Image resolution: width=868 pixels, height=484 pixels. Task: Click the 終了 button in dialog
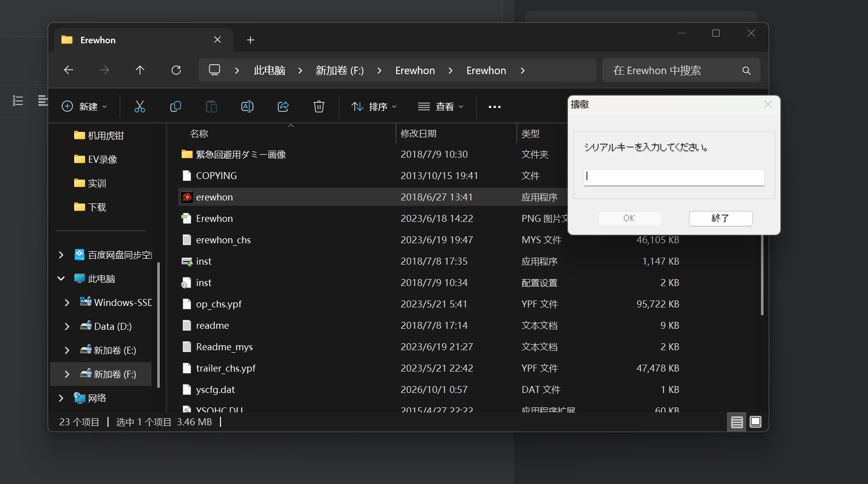tap(721, 218)
